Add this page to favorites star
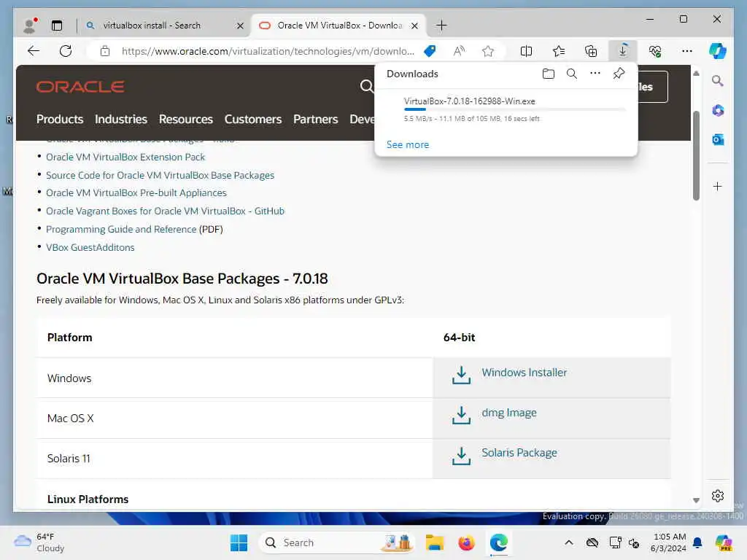This screenshot has width=747, height=560. click(x=488, y=51)
